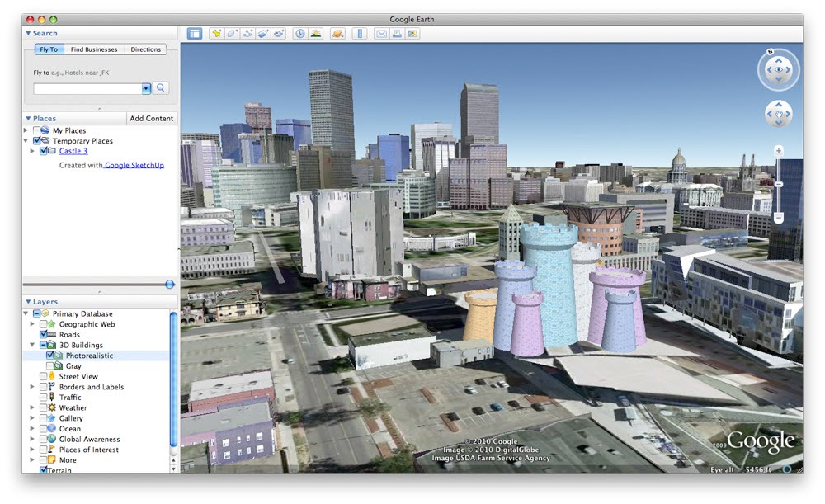Switch between Earth, Sky and planets
The image size is (825, 504).
[337, 34]
